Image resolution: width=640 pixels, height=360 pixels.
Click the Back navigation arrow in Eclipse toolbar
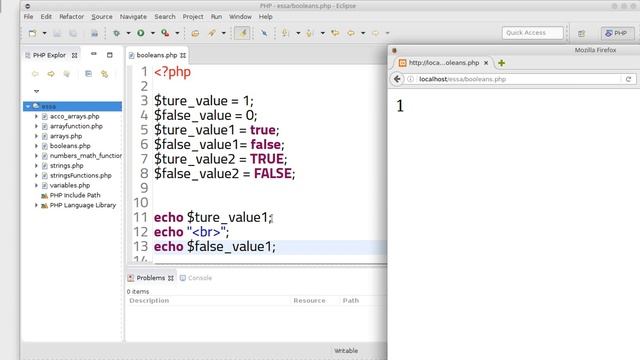(x=351, y=33)
